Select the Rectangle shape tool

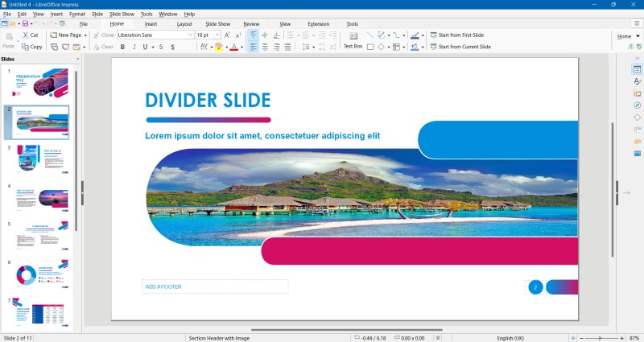coord(370,47)
